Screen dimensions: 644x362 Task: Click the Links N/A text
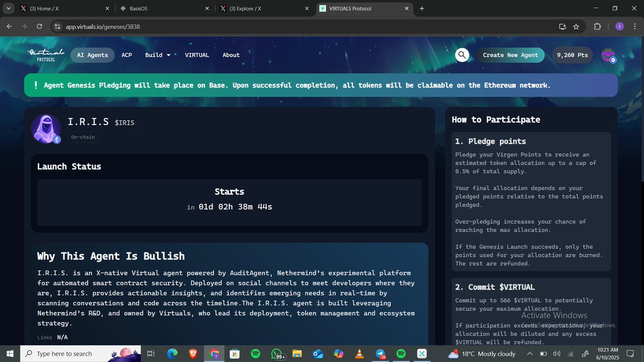pos(53,337)
